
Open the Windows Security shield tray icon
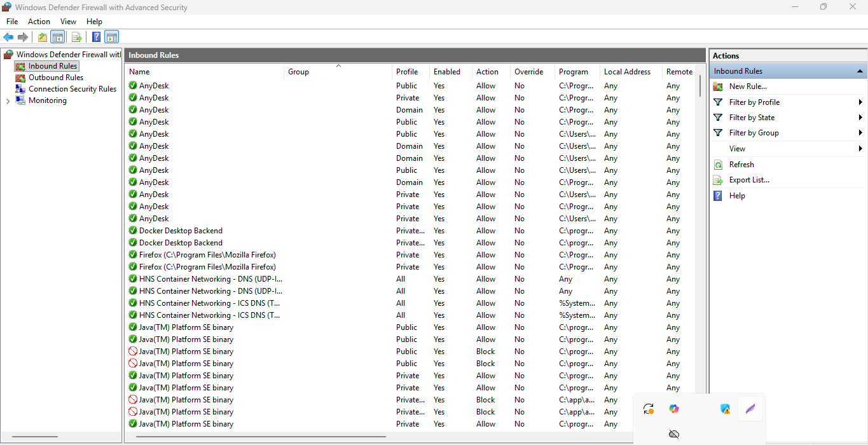click(x=725, y=409)
